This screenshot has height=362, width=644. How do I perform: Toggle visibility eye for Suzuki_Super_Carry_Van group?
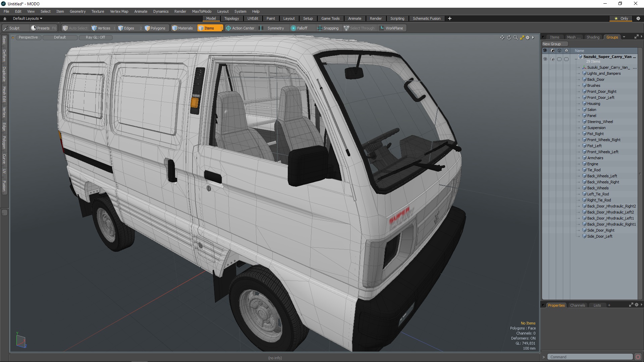click(545, 59)
